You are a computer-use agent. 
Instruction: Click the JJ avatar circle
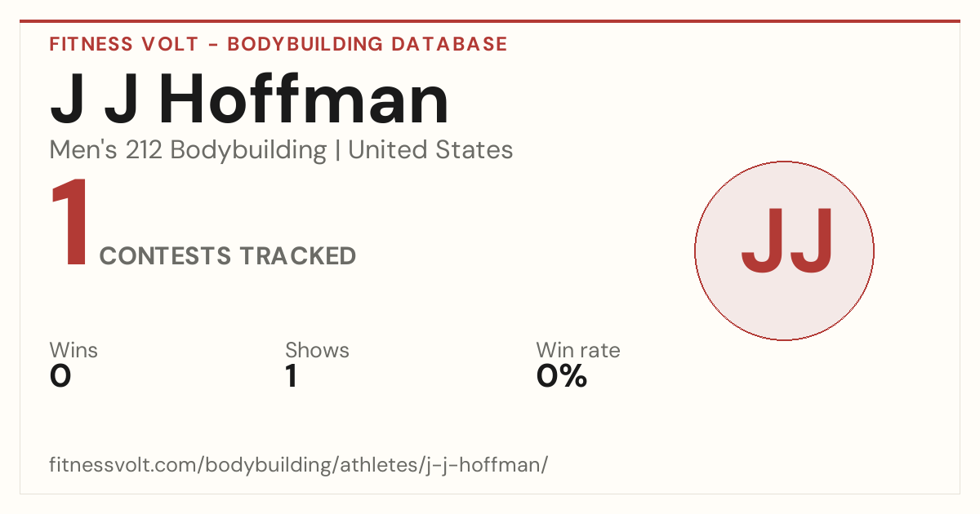(x=784, y=250)
